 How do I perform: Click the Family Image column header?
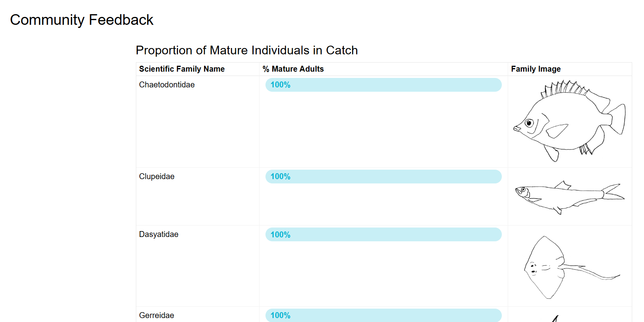pos(536,69)
